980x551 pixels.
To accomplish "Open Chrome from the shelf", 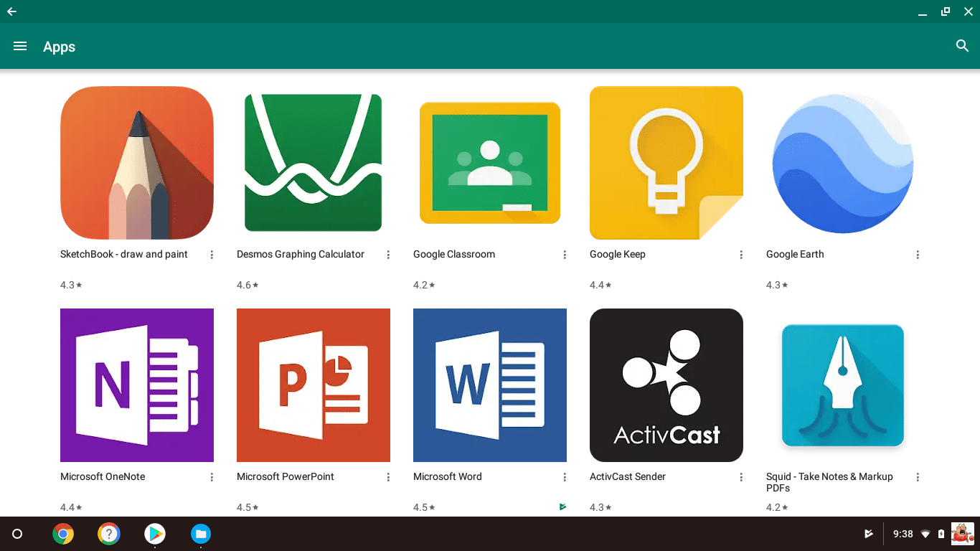I will click(x=63, y=534).
